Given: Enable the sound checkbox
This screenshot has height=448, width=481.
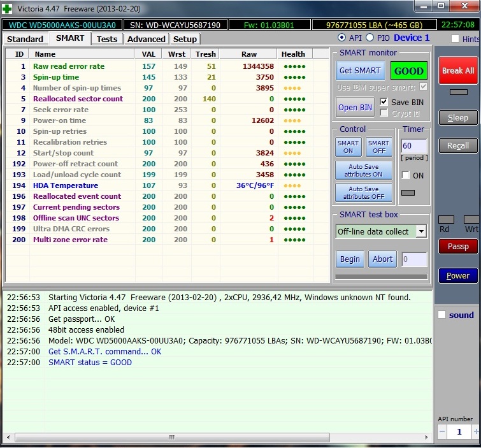Looking at the screenshot, I should 442,315.
